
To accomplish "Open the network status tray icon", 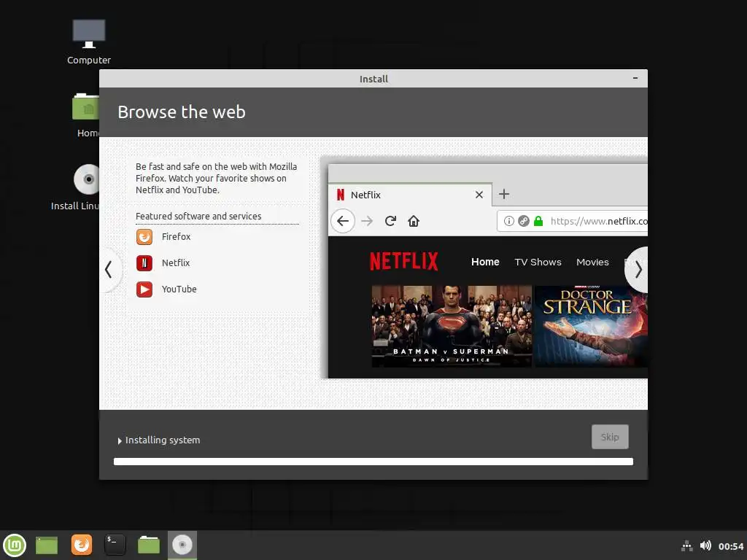I will (686, 545).
